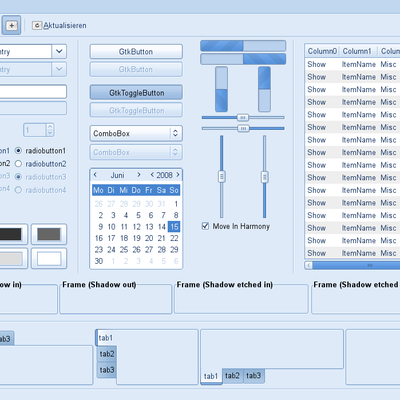
Task: Go to previous year before 2008
Action: click(x=152, y=175)
